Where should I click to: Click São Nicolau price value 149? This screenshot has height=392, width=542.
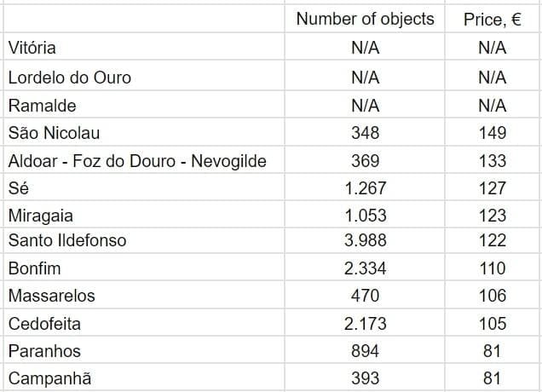tap(492, 133)
